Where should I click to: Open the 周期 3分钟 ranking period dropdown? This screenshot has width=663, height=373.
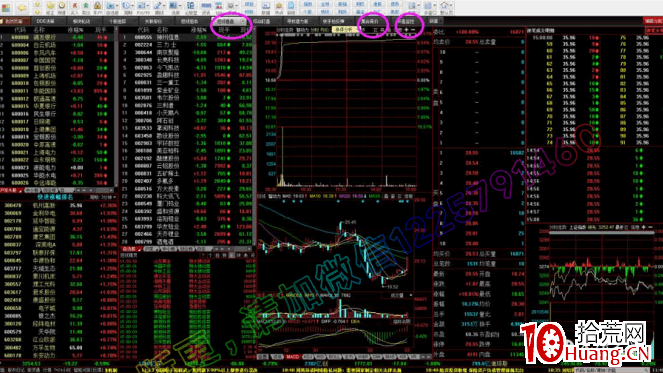click(x=103, y=197)
